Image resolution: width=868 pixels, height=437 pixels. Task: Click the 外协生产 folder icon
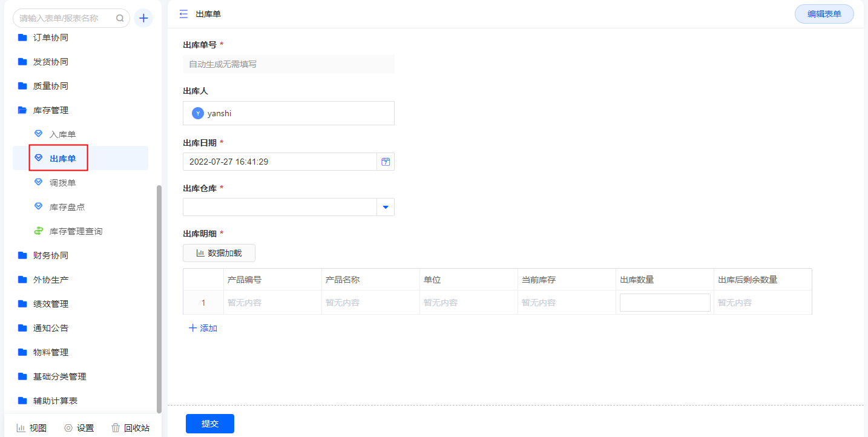[22, 280]
